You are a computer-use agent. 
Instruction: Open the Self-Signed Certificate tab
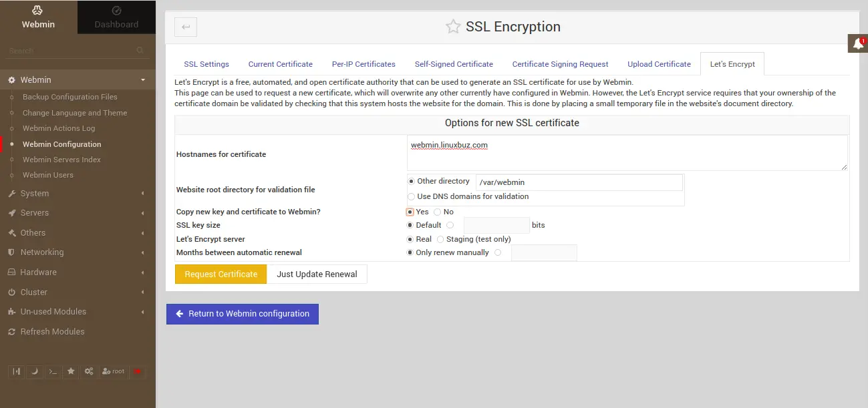point(454,64)
